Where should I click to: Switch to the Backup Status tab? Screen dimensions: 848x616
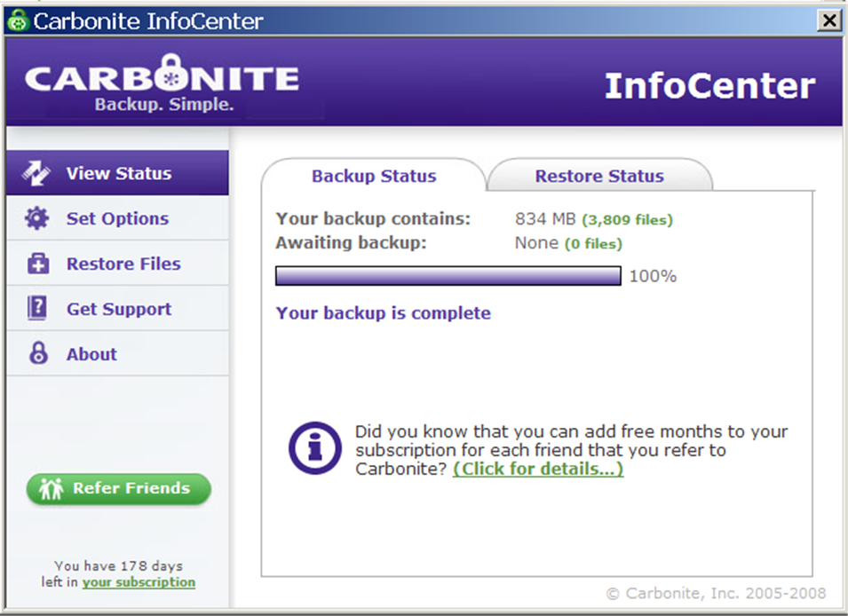pos(373,176)
